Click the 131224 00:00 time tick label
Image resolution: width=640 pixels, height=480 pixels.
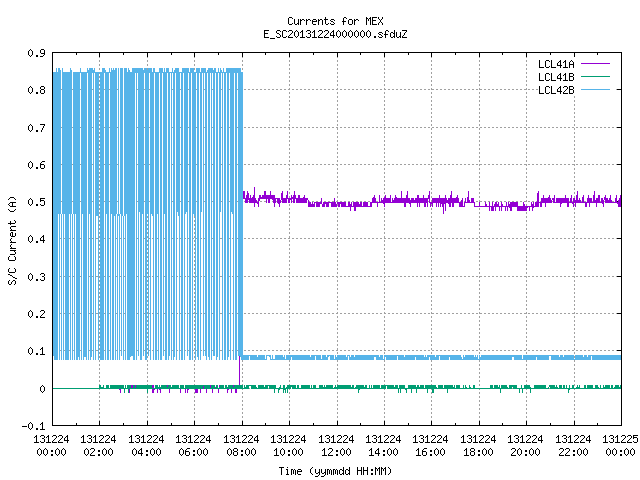pyautogui.click(x=51, y=446)
